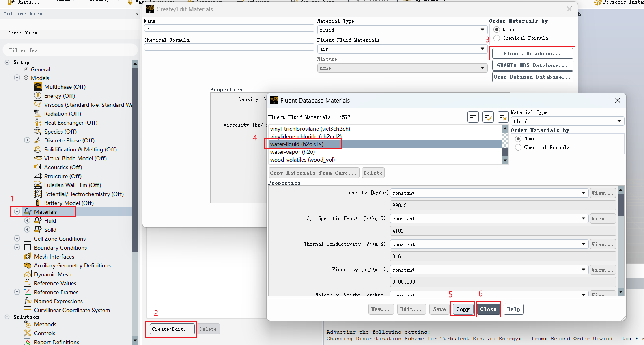This screenshot has width=644, height=345.
Task: Click the Multiphase model icon
Action: pyautogui.click(x=38, y=86)
